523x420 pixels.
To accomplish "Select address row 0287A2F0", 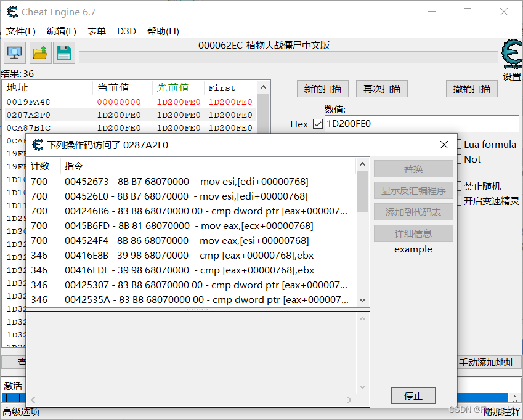I will pos(131,115).
